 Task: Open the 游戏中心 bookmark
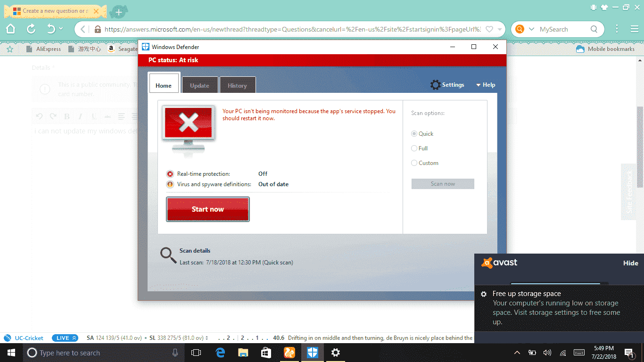click(x=84, y=49)
